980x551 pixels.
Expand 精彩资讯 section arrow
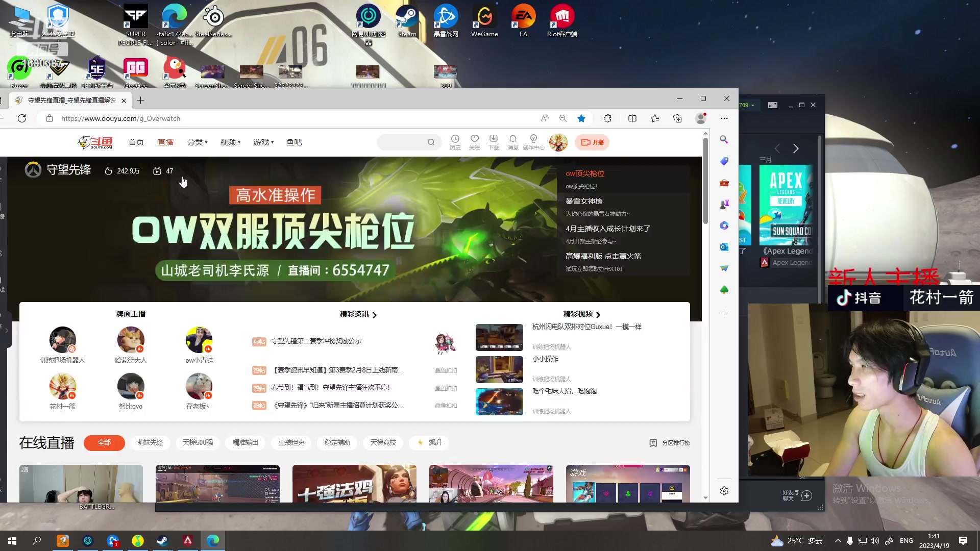click(x=375, y=315)
